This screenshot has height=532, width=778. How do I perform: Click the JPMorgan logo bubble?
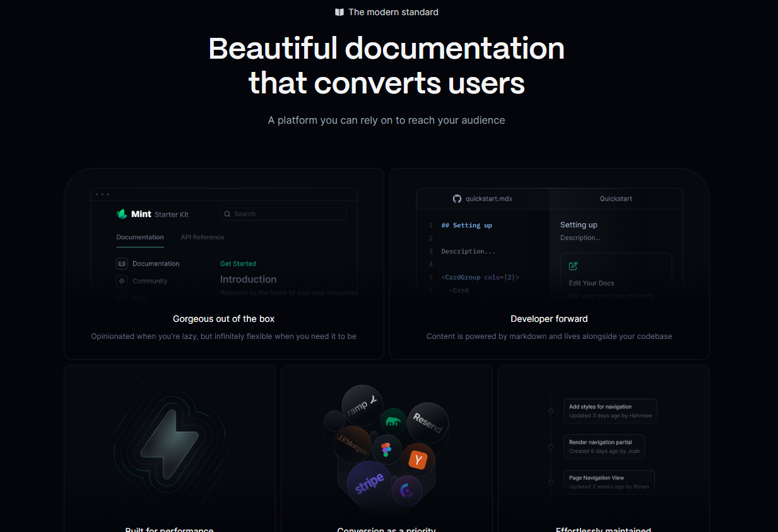tap(352, 444)
